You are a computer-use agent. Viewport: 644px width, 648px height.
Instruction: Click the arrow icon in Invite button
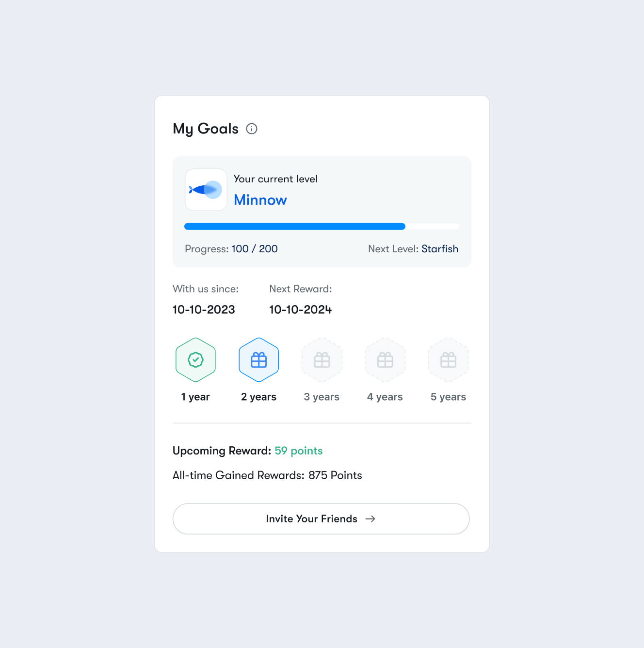click(370, 519)
